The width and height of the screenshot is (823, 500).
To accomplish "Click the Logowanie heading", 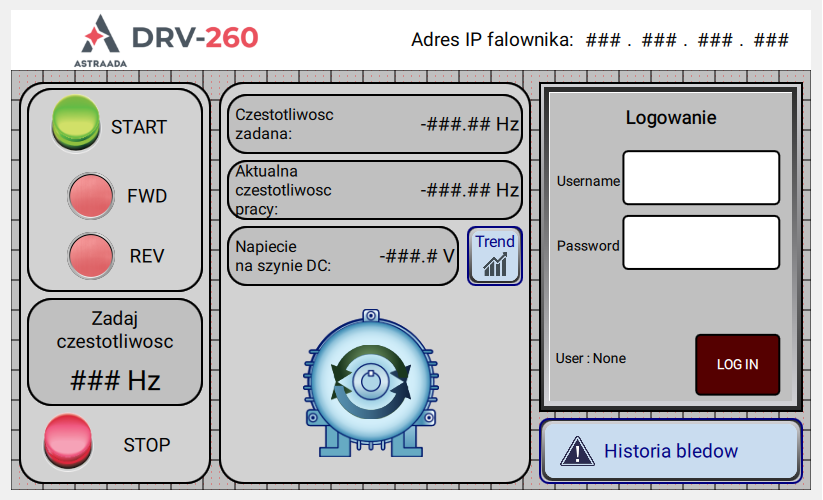I will point(671,118).
